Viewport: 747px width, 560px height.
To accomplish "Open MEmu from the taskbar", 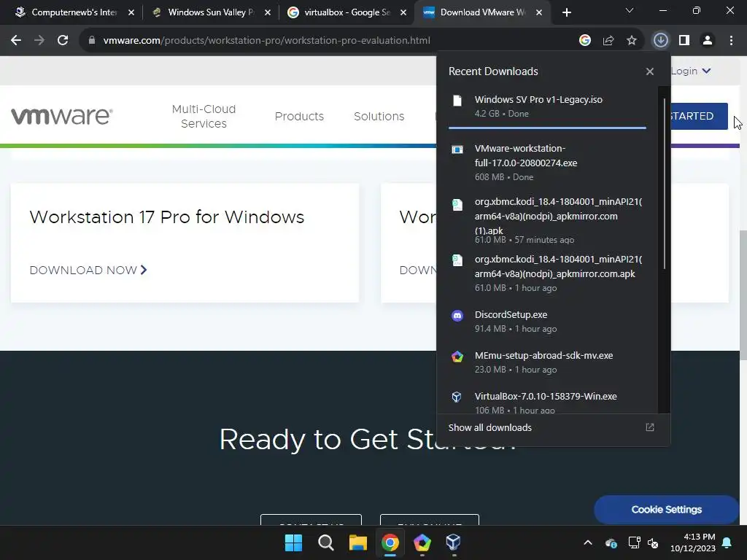I will tap(422, 542).
